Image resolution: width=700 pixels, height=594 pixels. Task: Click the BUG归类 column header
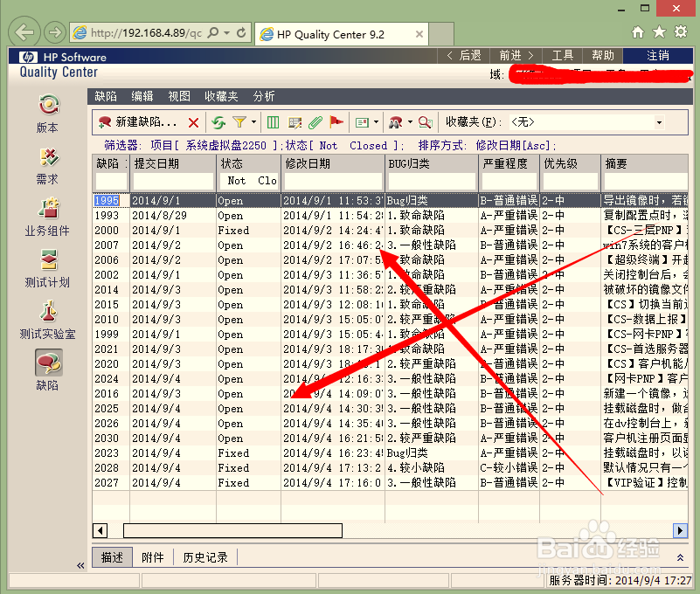pos(431,163)
